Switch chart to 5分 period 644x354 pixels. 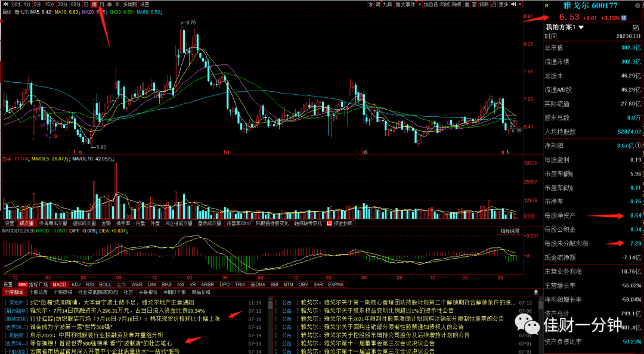38,4
